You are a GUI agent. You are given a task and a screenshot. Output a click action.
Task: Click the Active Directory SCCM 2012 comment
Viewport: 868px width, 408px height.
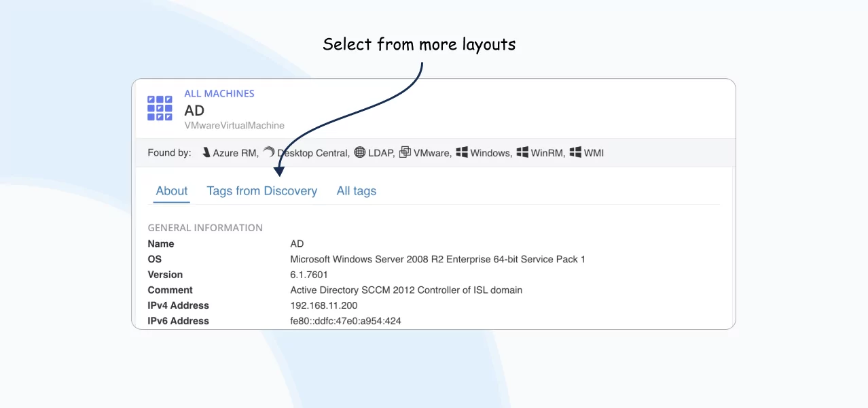coord(406,290)
